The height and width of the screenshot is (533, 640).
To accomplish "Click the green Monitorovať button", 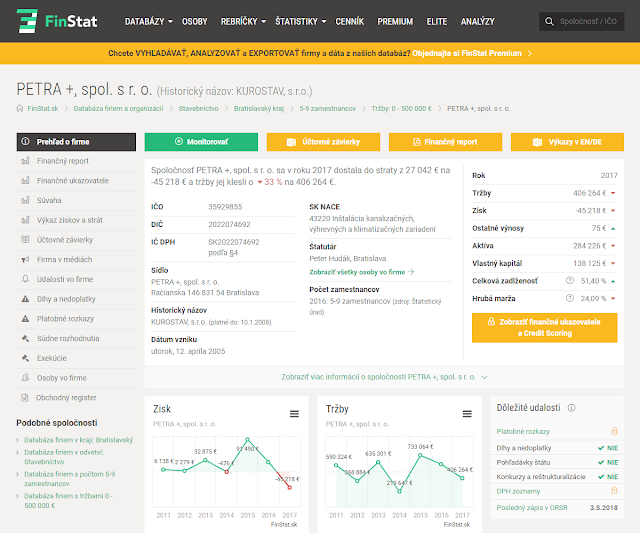I will (x=201, y=142).
